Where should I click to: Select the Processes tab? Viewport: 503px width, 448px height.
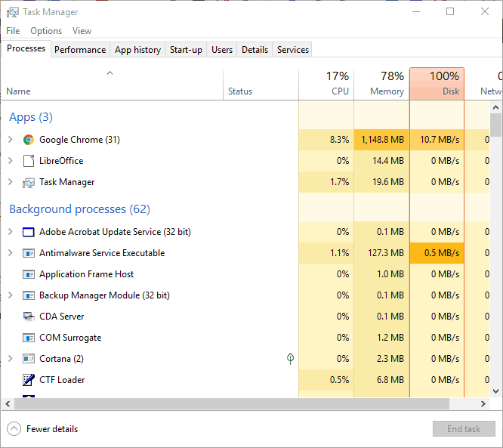coord(26,48)
